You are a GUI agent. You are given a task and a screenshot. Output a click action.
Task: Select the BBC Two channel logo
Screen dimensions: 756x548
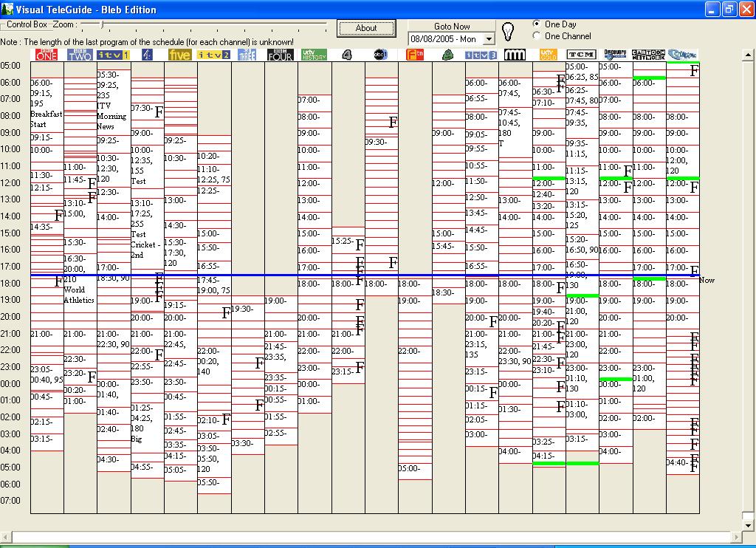tap(80, 55)
